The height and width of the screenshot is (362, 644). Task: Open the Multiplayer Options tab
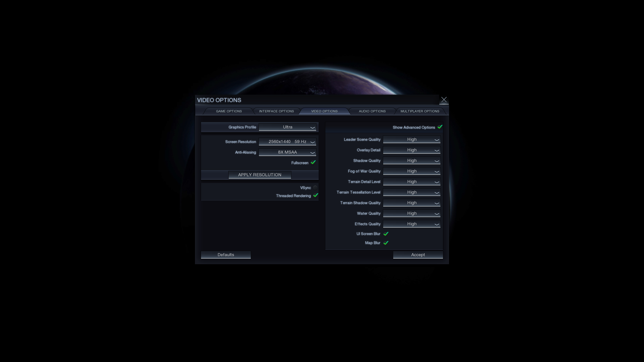click(x=420, y=111)
